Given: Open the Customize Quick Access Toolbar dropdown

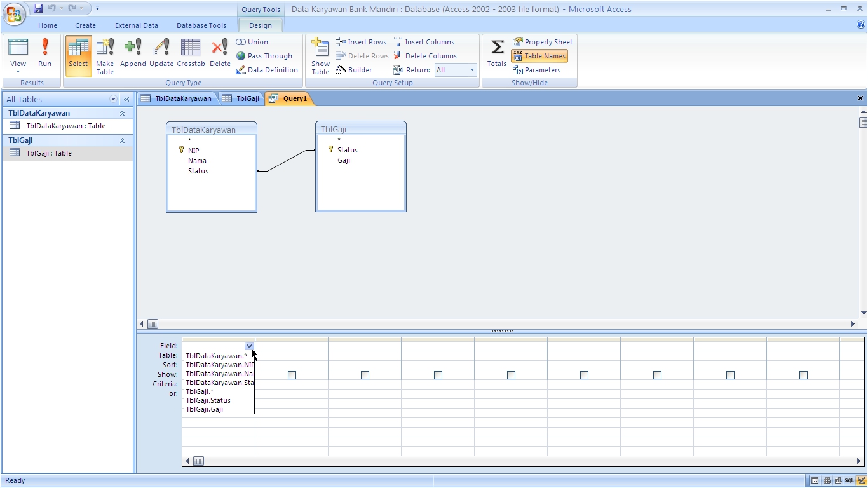Looking at the screenshot, I should [x=97, y=8].
